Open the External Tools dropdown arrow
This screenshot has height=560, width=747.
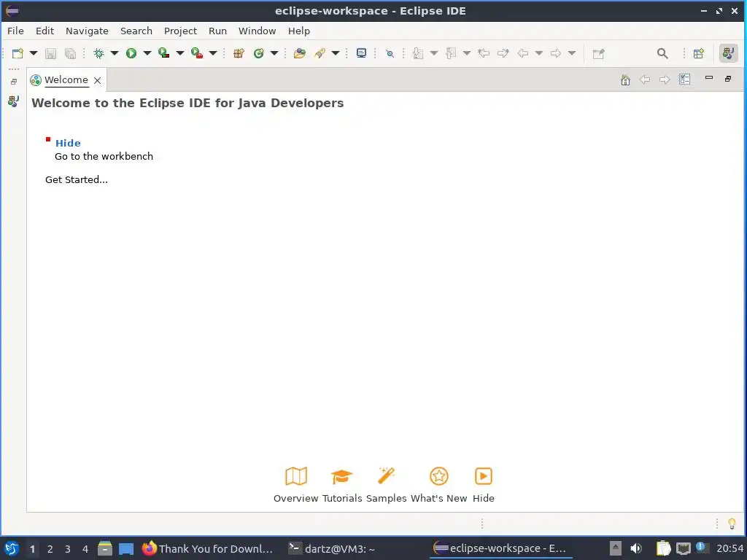pos(213,53)
